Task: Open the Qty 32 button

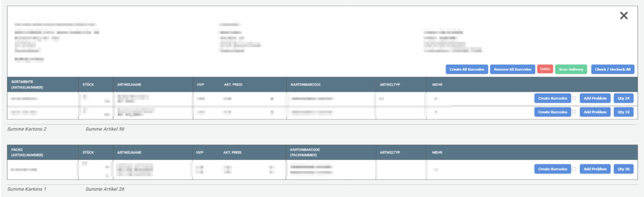Action: click(623, 112)
